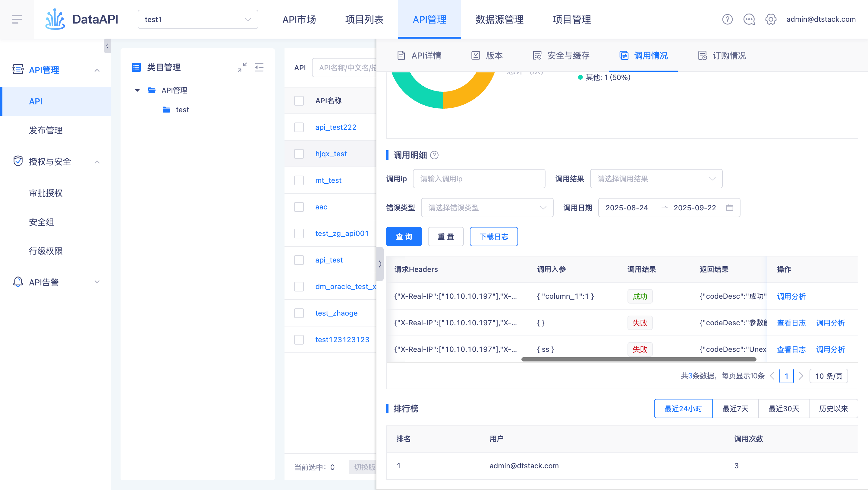Click the 最近7天 ranking filter
The width and height of the screenshot is (868, 490).
click(x=735, y=409)
